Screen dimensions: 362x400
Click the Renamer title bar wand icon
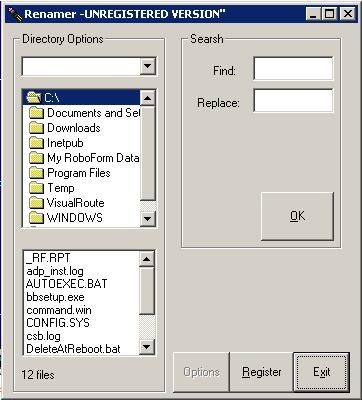(14, 14)
